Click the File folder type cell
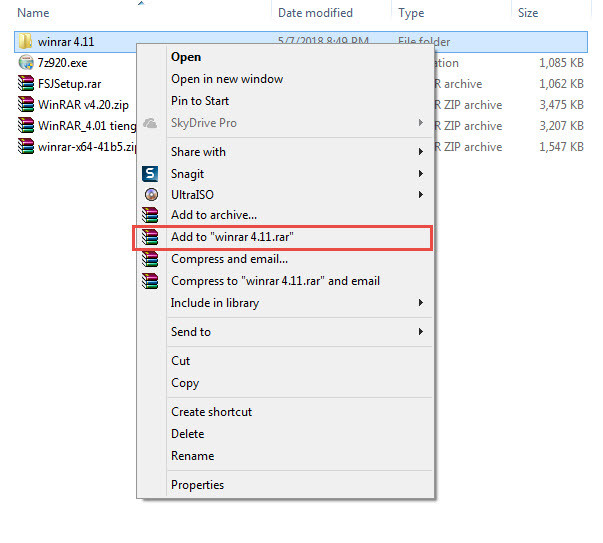Viewport: 603px width, 543px height. tap(424, 41)
